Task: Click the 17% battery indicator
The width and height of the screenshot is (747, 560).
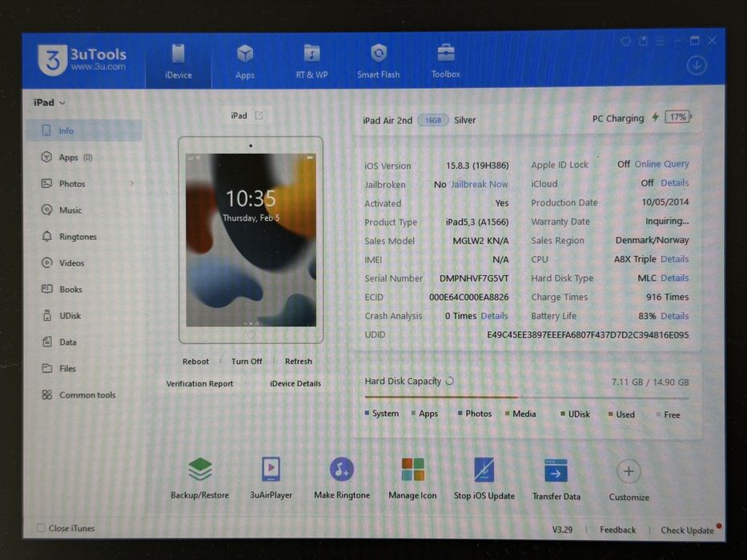Action: [678, 117]
